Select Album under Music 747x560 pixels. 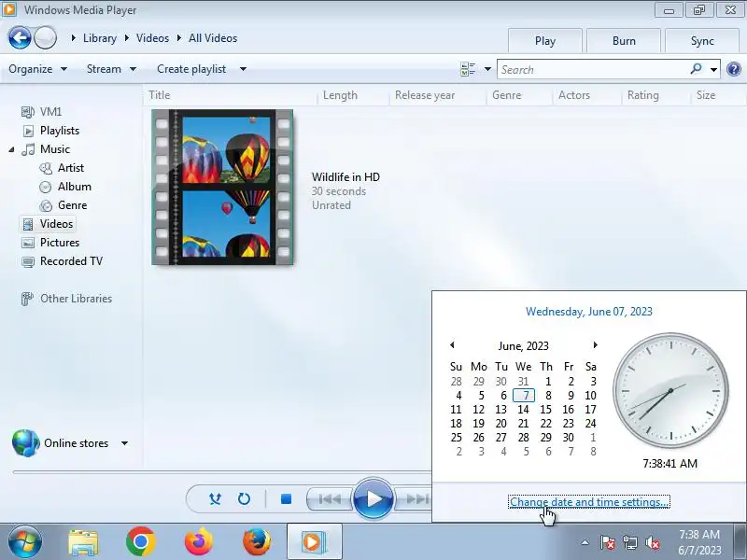coord(65,187)
